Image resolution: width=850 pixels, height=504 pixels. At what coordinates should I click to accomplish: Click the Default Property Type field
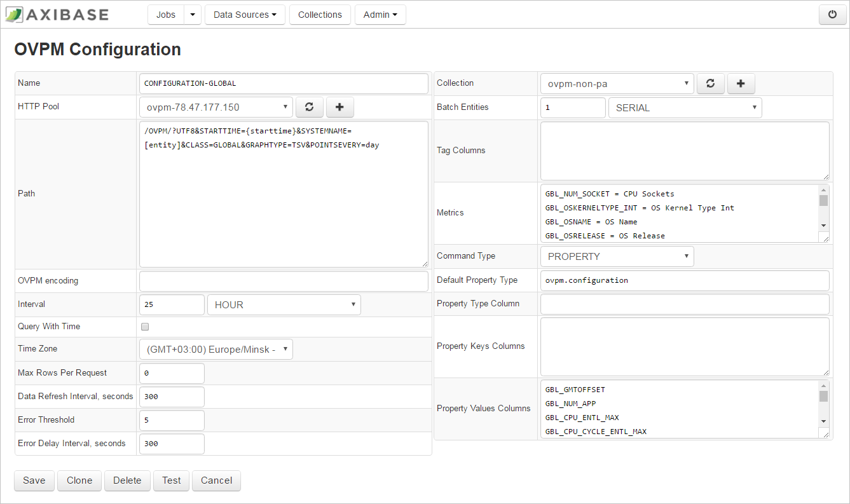[685, 280]
